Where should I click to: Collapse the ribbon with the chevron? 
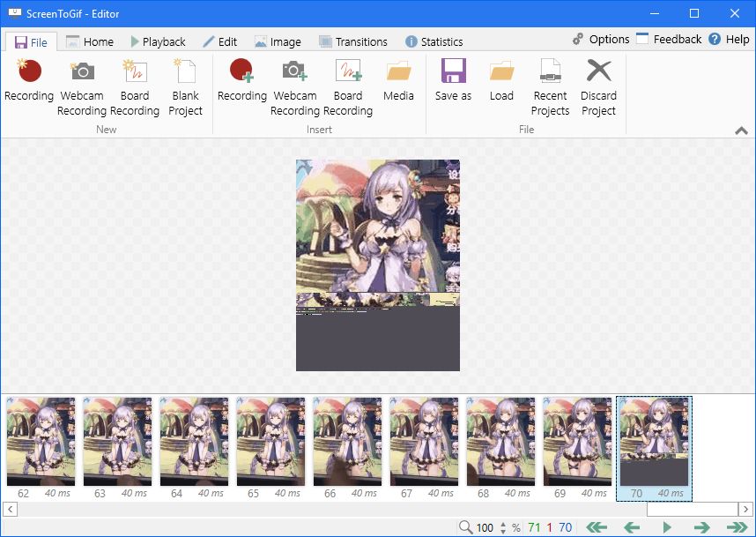point(741,131)
